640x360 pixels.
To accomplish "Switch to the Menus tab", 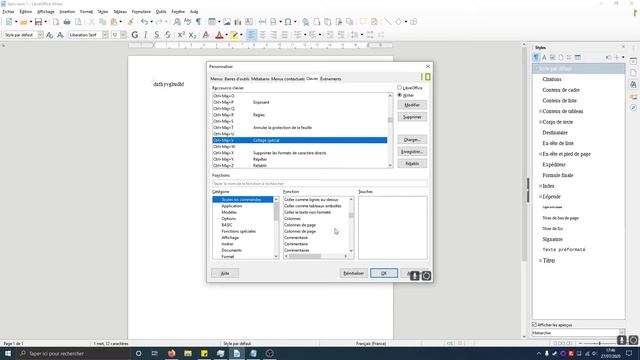I will click(216, 79).
